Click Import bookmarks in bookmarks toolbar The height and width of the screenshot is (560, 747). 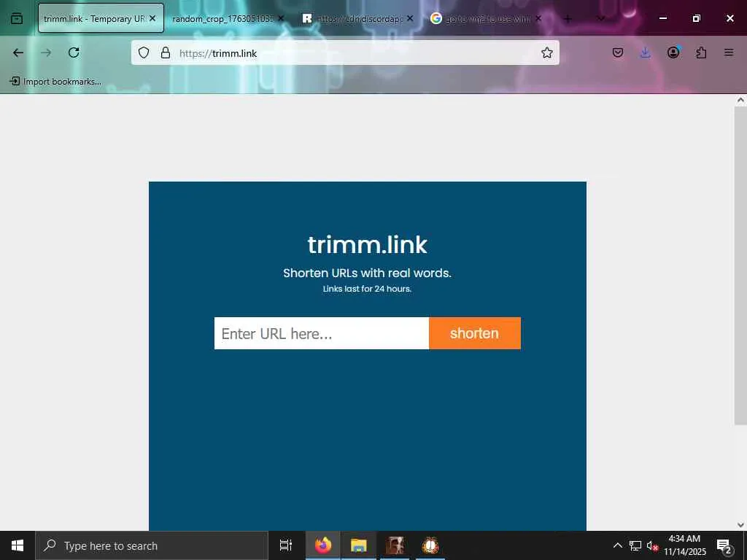(55, 82)
